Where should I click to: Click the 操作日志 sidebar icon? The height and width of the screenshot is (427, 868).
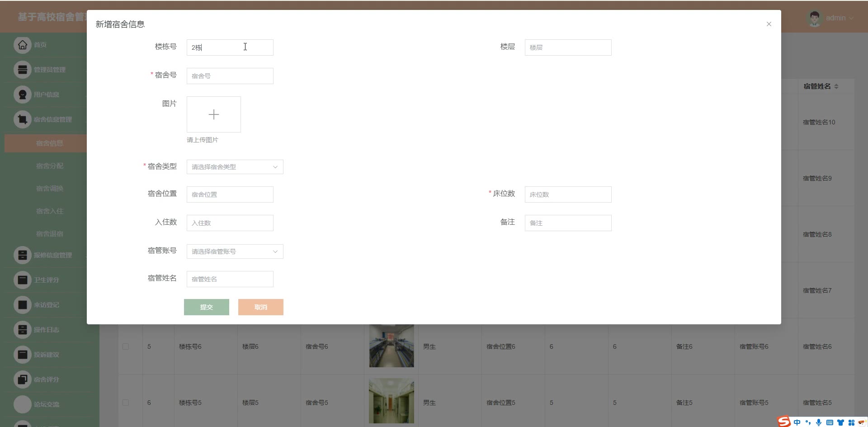[x=22, y=330]
